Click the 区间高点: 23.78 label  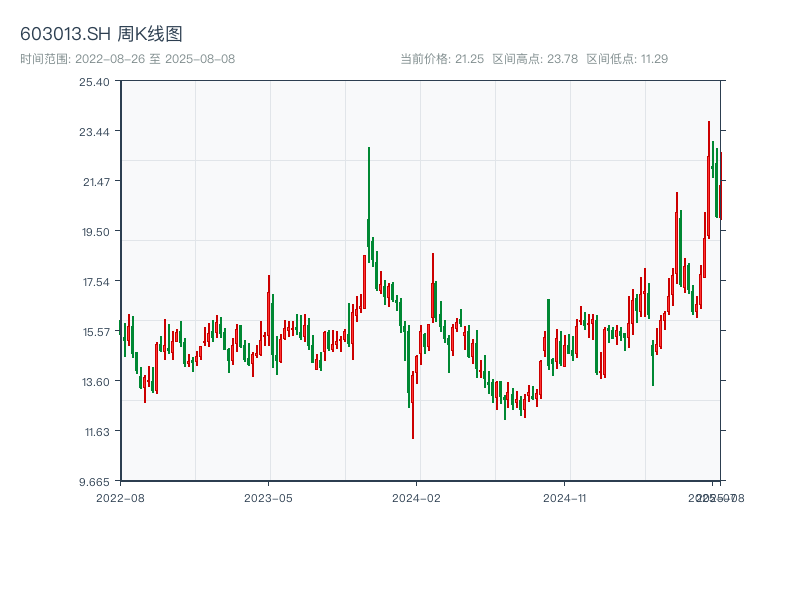(x=535, y=59)
